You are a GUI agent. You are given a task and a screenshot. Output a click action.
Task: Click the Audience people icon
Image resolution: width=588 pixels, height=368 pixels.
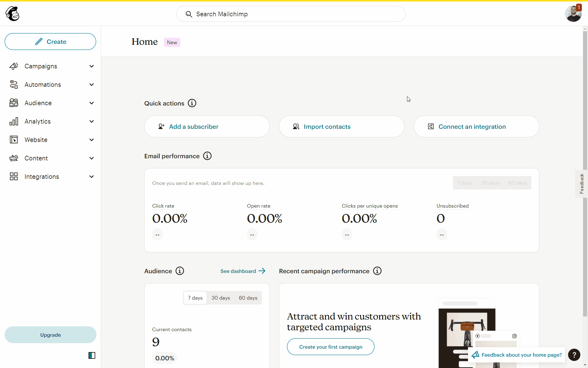[14, 103]
